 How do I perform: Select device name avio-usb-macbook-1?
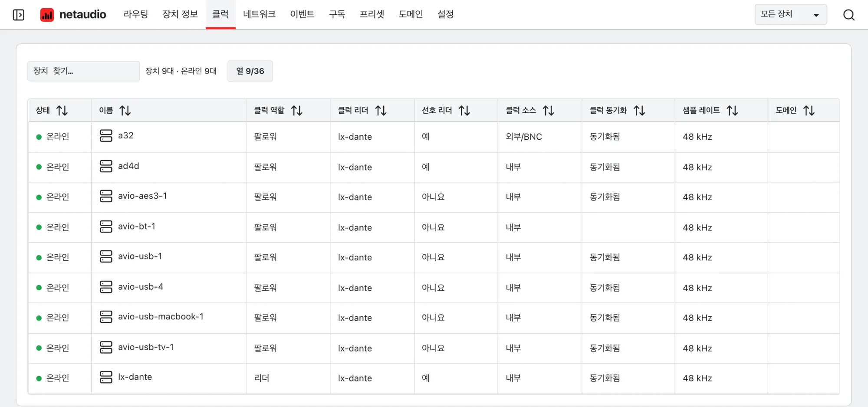[161, 317]
